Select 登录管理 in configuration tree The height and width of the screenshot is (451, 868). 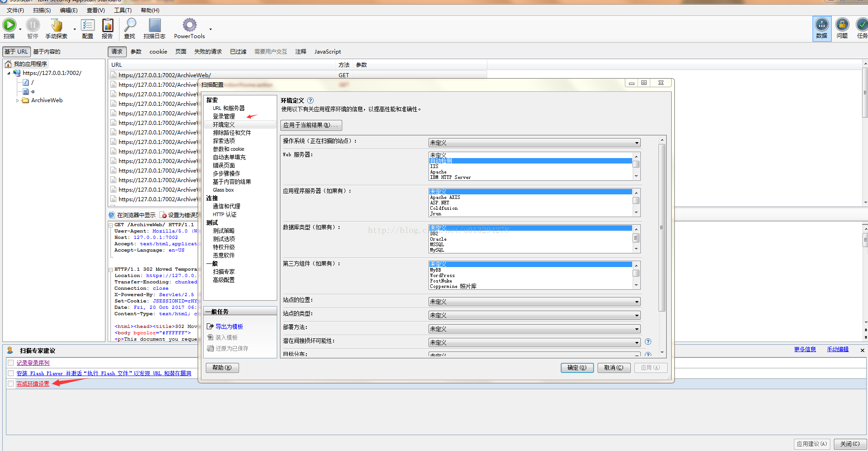[x=224, y=116]
